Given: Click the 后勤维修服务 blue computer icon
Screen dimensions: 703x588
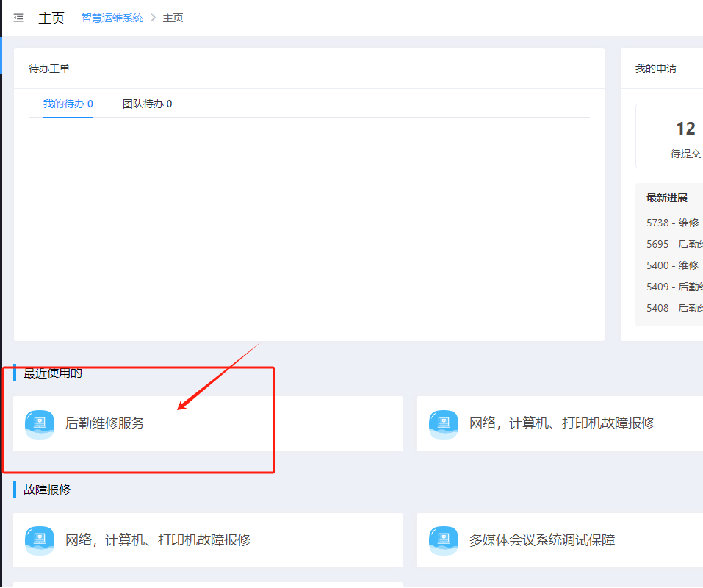Looking at the screenshot, I should pyautogui.click(x=40, y=423).
